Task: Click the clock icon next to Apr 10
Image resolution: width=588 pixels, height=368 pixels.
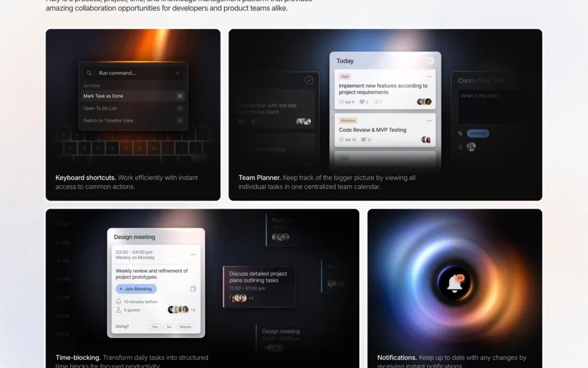Action: point(341,140)
